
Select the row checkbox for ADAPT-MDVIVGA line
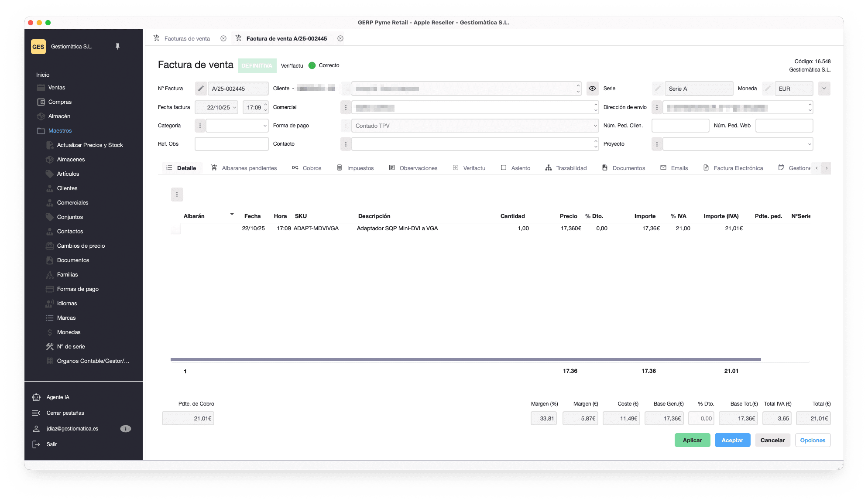(176, 229)
